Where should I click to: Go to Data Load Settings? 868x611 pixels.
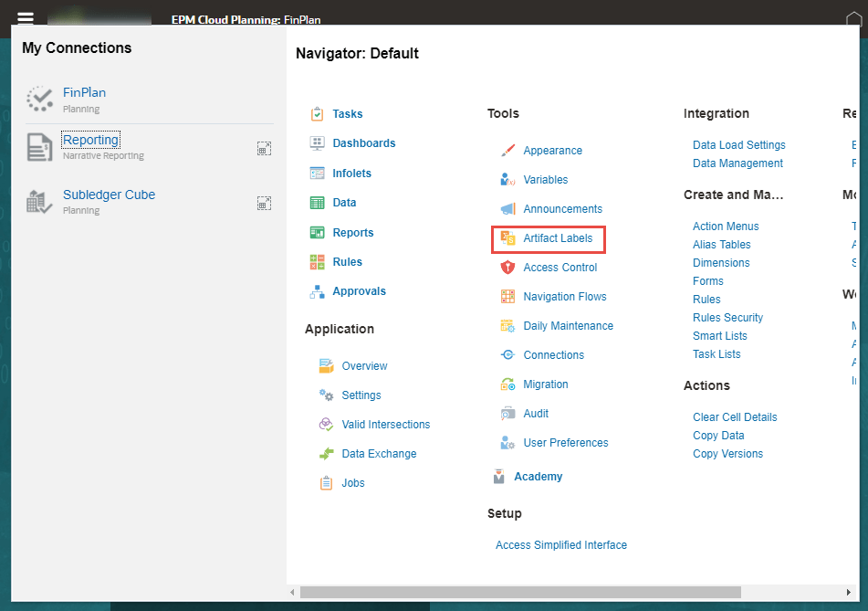(738, 145)
